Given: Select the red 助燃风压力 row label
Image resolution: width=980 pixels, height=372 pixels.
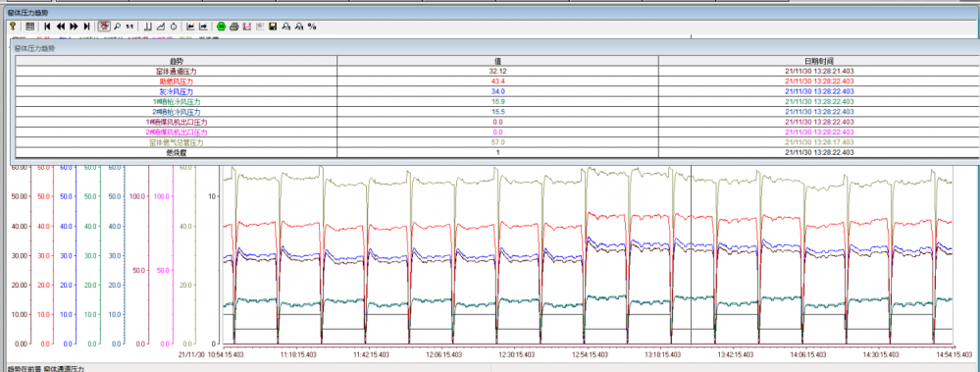Looking at the screenshot, I should pos(177,81).
